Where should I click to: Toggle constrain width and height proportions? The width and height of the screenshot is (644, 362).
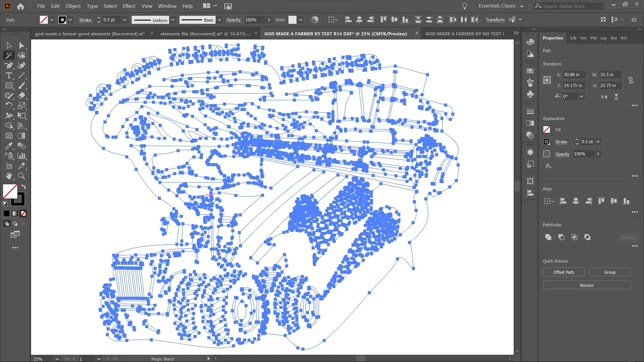[631, 80]
